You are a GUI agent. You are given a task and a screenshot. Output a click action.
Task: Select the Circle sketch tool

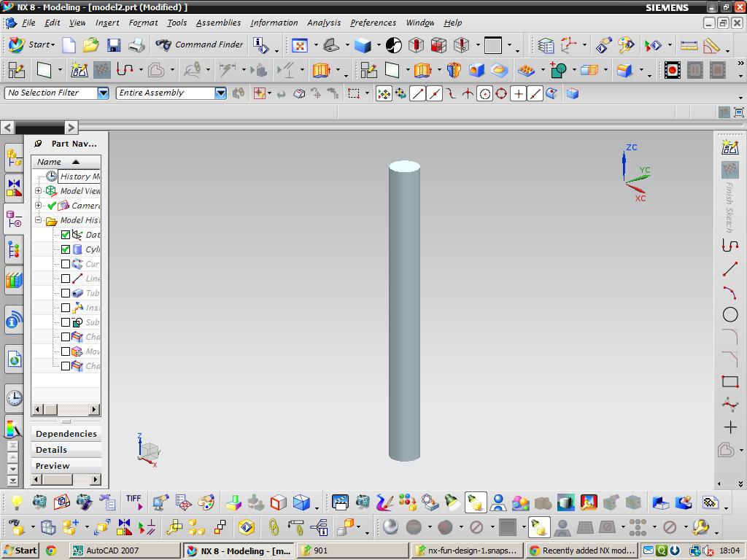point(729,315)
